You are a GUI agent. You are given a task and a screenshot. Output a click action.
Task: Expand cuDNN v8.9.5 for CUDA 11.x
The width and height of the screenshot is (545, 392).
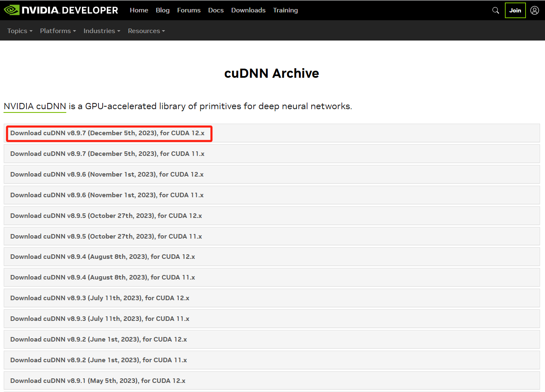(x=272, y=236)
